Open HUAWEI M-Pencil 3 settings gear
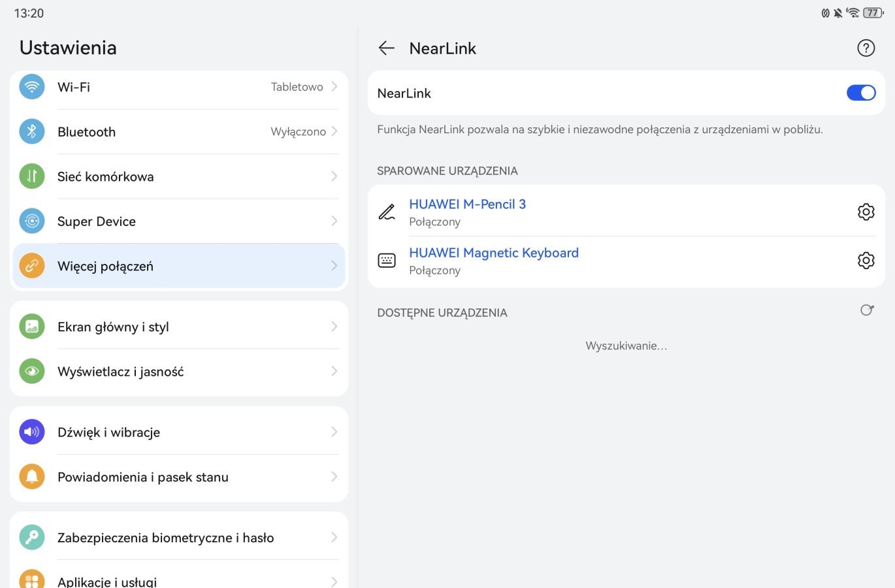Screen dimensions: 895x588 (x=866, y=212)
